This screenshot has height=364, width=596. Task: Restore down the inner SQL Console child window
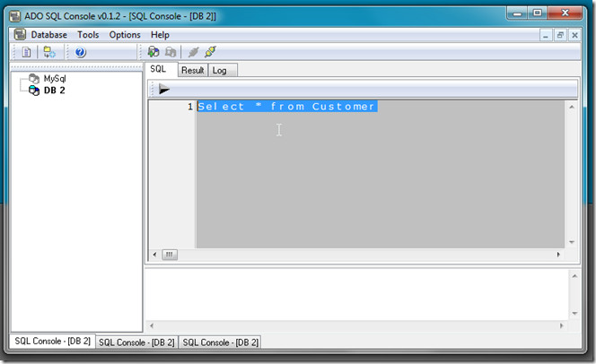point(560,35)
